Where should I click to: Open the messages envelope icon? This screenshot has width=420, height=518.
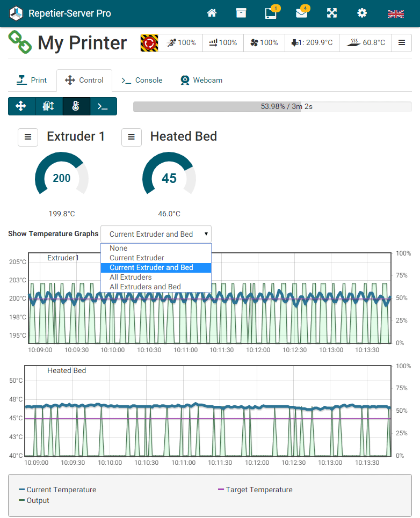pos(302,13)
